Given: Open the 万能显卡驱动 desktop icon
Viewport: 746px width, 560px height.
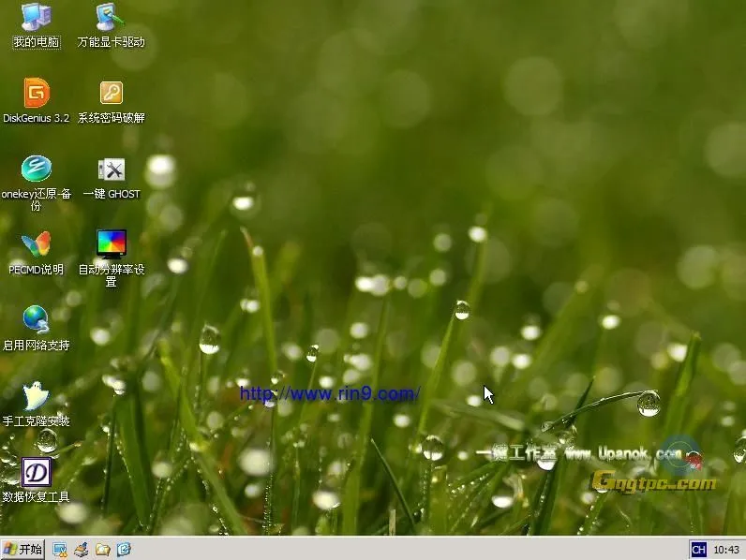Looking at the screenshot, I should (111, 18).
